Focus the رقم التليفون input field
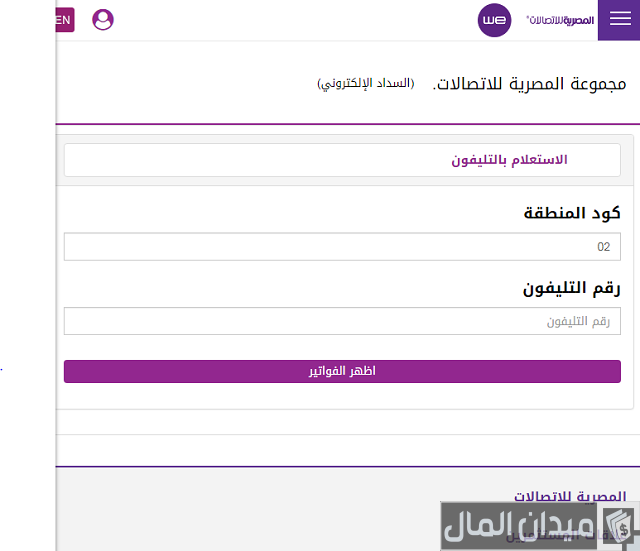640x551 pixels. [342, 321]
